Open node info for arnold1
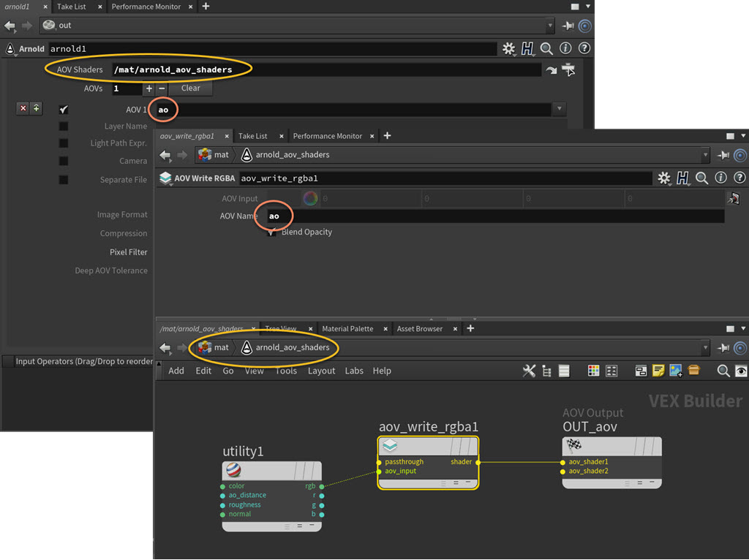This screenshot has width=749, height=560. tap(565, 48)
